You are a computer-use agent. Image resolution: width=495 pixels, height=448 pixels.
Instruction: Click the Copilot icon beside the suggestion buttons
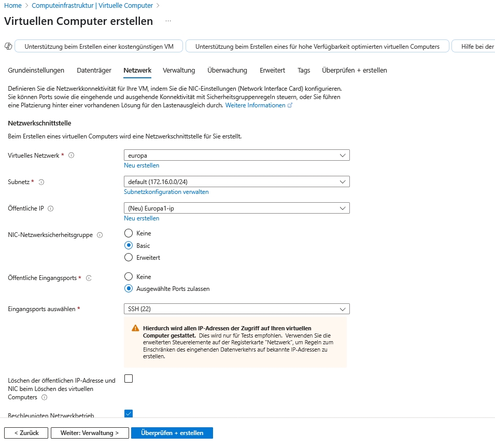coord(8,46)
